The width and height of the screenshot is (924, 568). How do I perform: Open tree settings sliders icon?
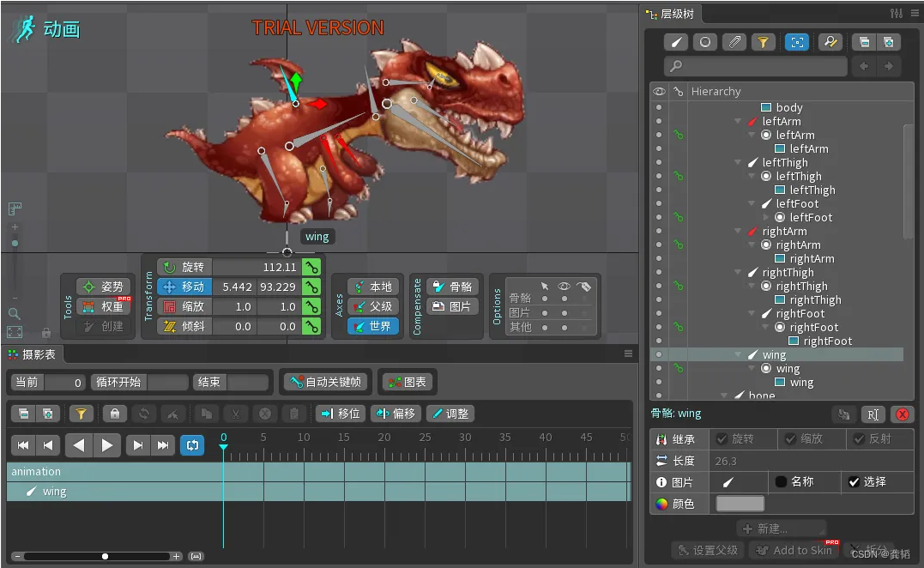[897, 13]
